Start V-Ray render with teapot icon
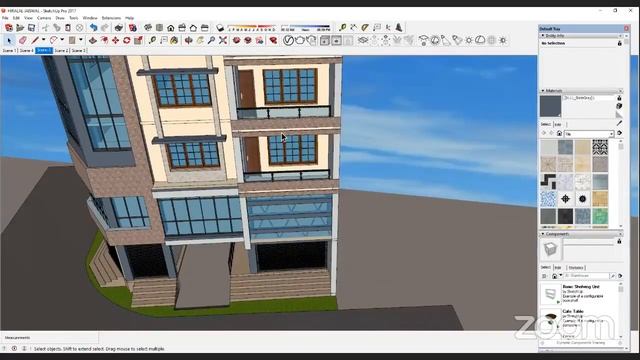Image resolution: width=640 pixels, height=360 pixels. click(300, 40)
